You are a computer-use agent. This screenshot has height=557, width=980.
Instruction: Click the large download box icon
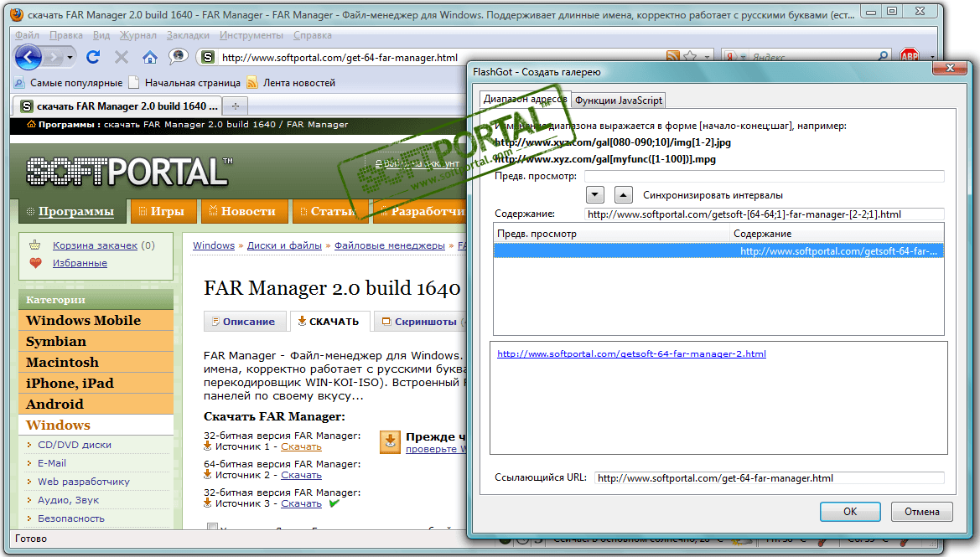(x=390, y=441)
